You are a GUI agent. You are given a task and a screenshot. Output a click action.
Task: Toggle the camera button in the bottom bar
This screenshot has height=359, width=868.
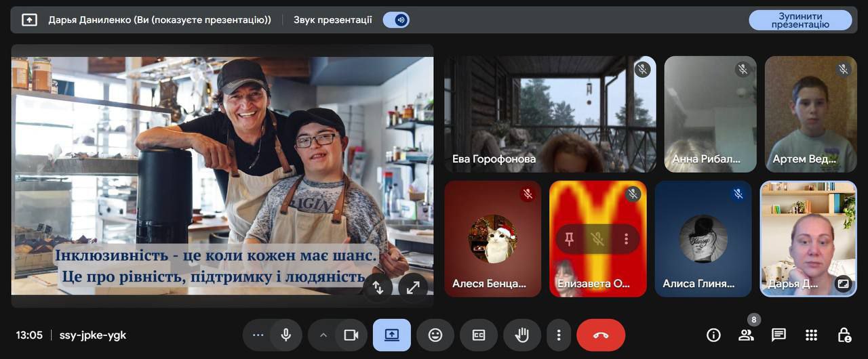(x=351, y=335)
